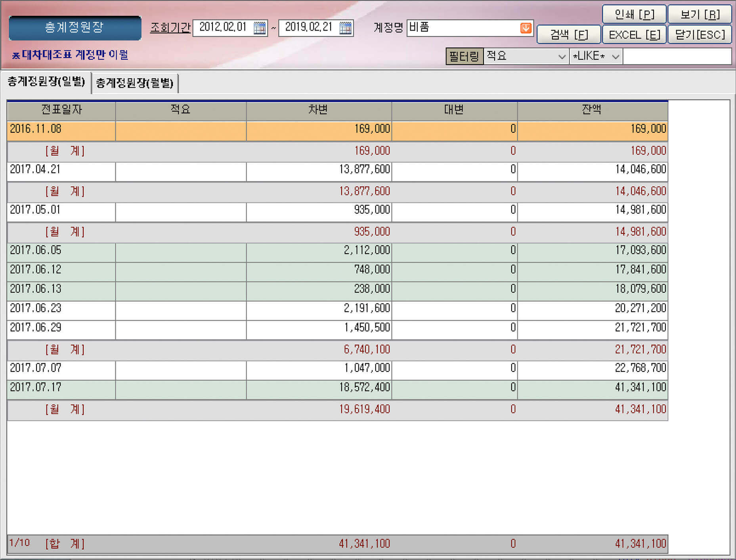
Task: Click the 필터링 filtering button
Action: (464, 56)
